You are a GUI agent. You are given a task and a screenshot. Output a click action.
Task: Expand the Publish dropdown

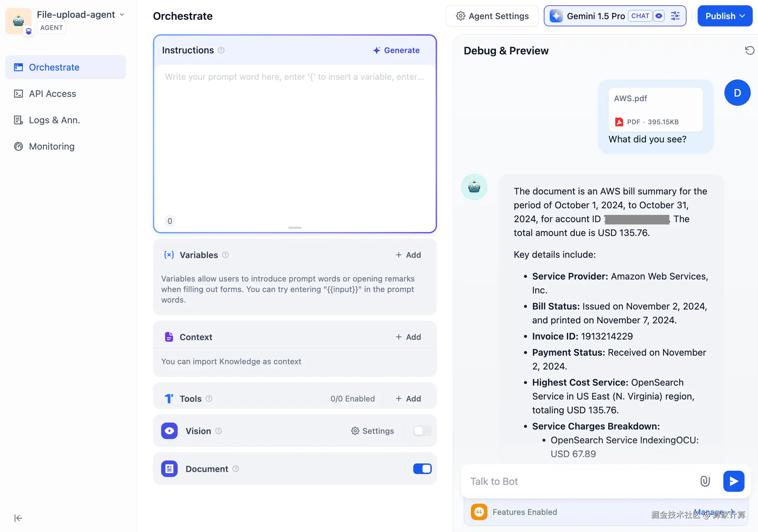725,16
